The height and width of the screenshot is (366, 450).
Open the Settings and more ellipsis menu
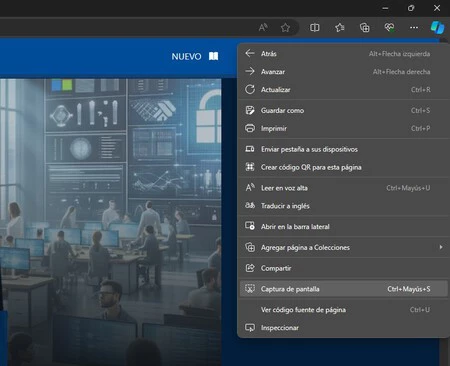click(x=414, y=27)
